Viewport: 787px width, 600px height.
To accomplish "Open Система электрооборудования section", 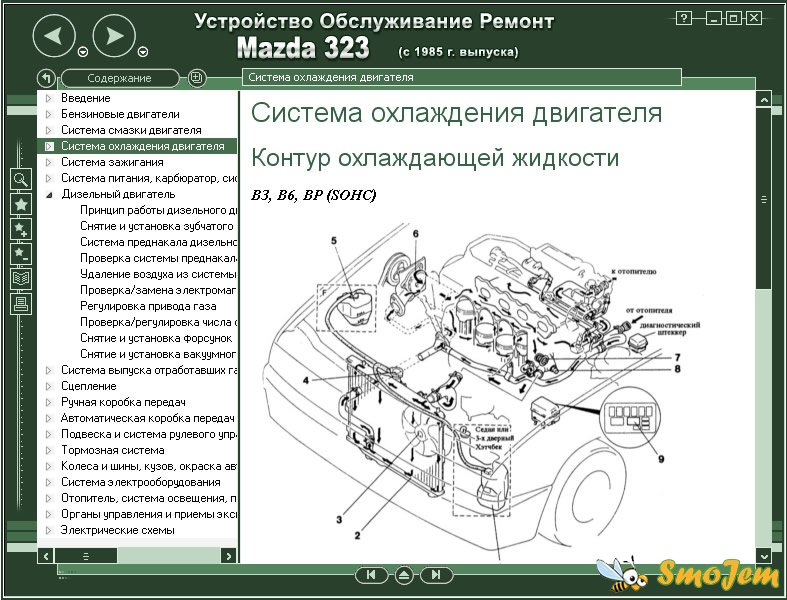I will [141, 483].
